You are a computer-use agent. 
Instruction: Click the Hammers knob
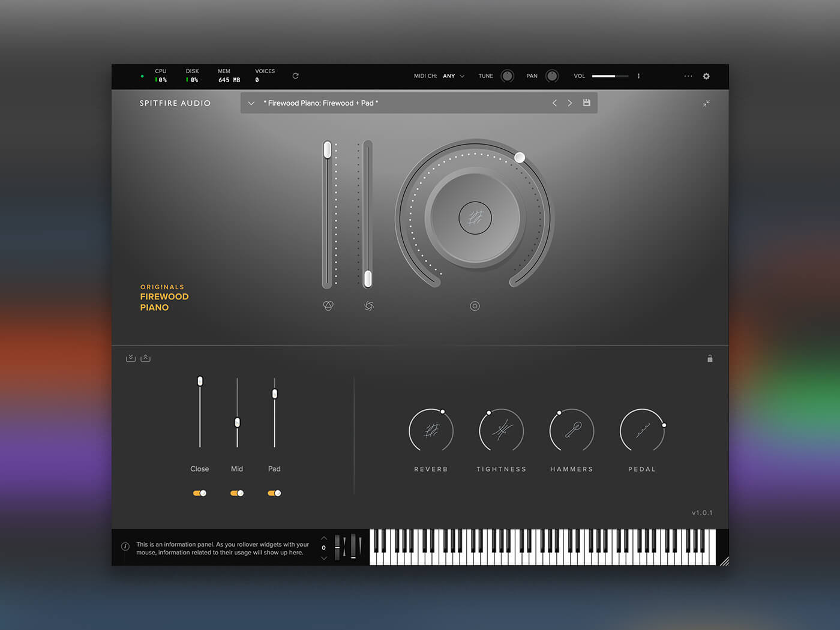pos(571,431)
